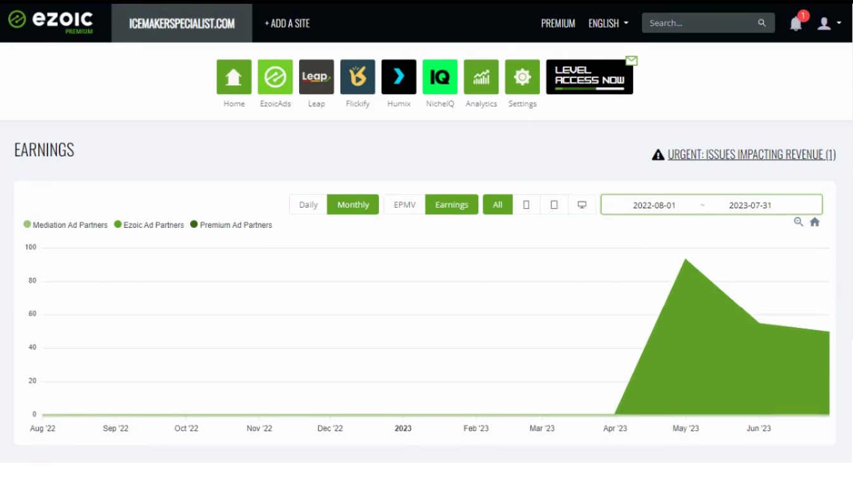Click the Level Access Now banner

(x=589, y=77)
